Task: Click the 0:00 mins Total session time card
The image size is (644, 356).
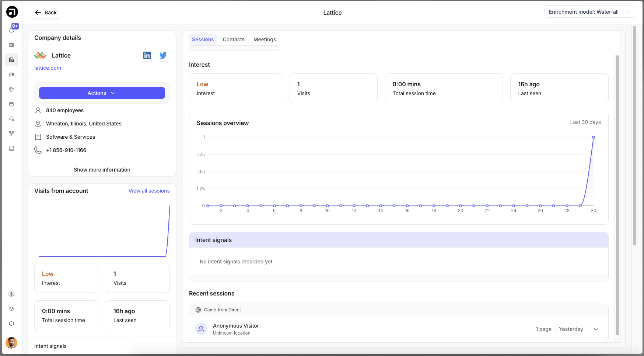Action: coord(444,89)
